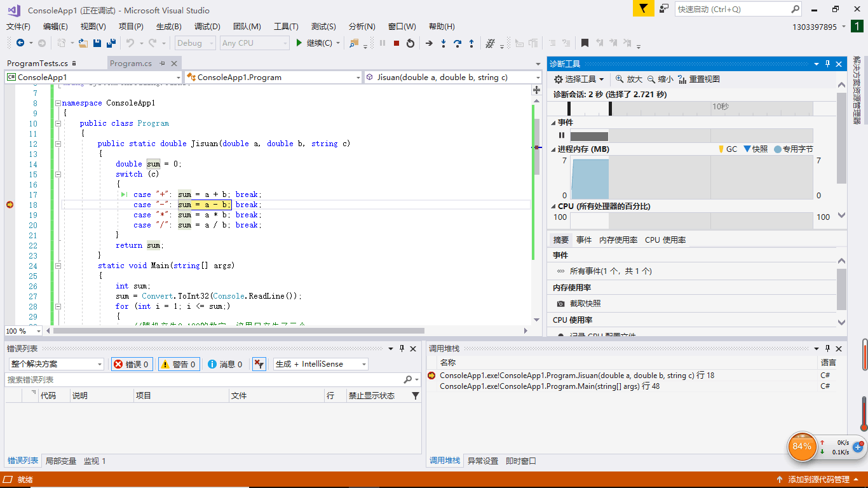Screen dimensions: 868x488
Task: Click the Undo arrow icon
Action: 130,43
